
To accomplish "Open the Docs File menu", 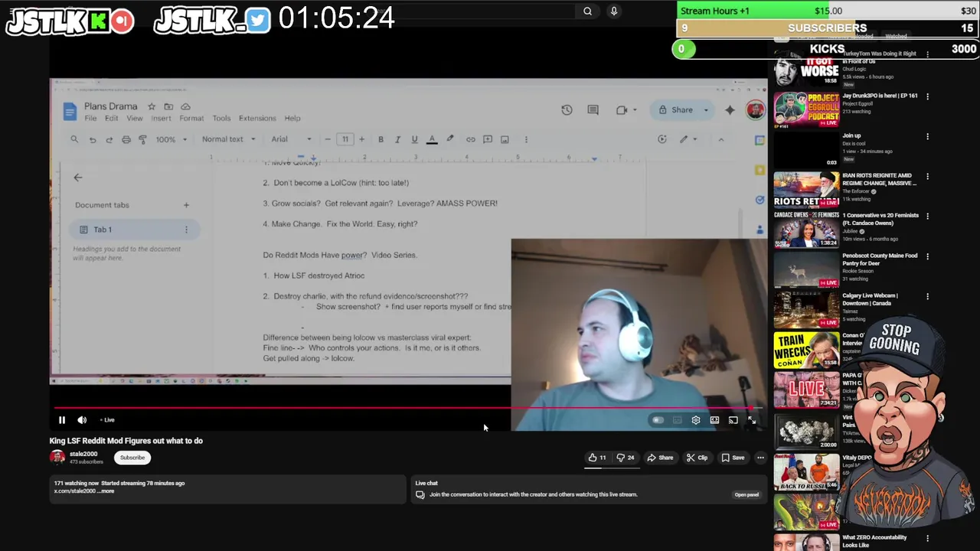I will click(90, 119).
